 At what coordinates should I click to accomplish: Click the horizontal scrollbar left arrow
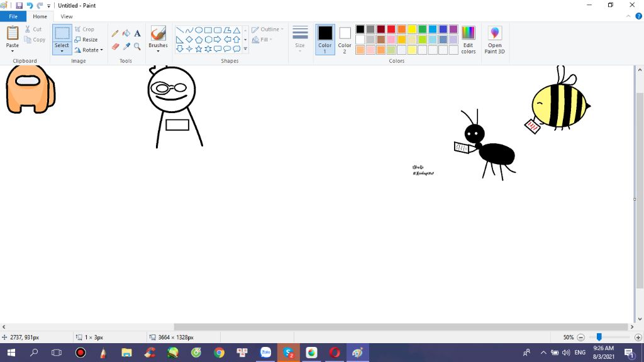[x=4, y=327]
